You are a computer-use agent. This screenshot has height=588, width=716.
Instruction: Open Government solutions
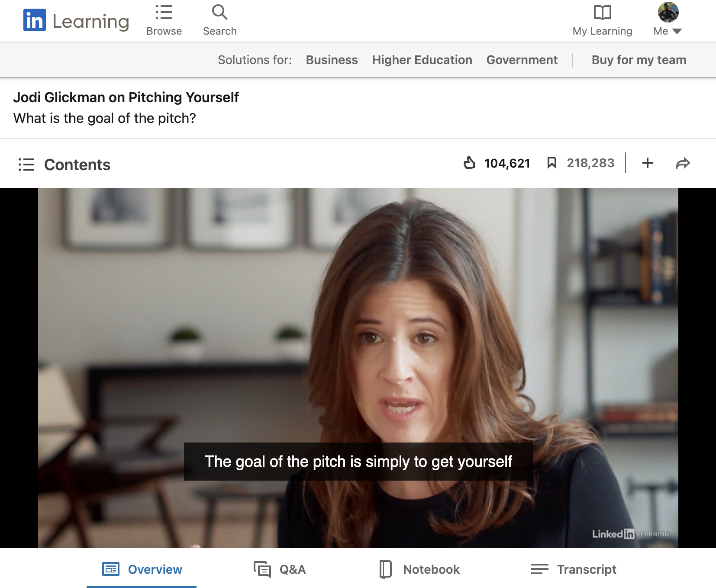(x=522, y=60)
